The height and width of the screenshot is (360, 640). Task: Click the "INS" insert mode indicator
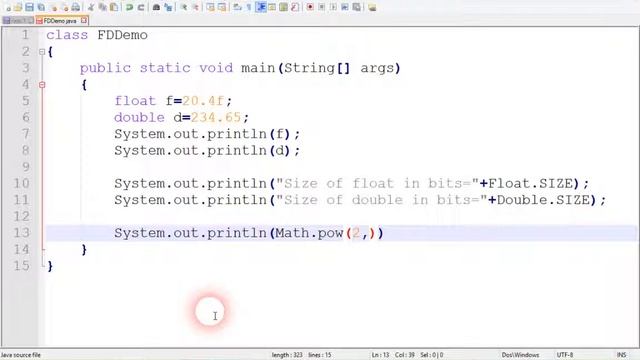(621, 355)
